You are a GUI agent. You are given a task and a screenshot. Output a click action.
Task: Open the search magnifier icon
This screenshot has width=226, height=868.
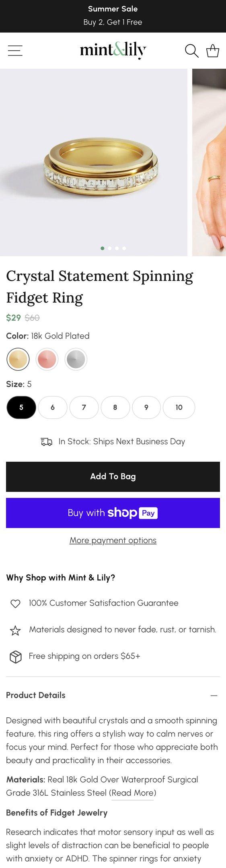click(x=191, y=51)
